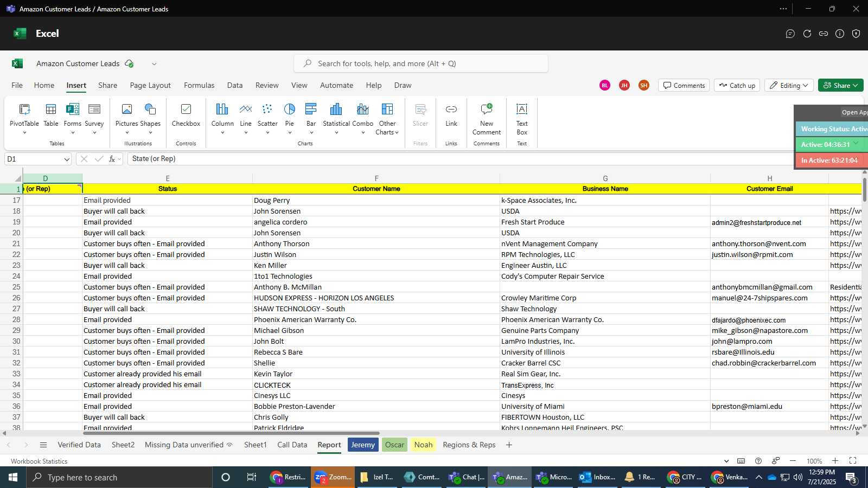868x488 pixels.
Task: Switch to the Formulas tab
Action: [x=199, y=85]
